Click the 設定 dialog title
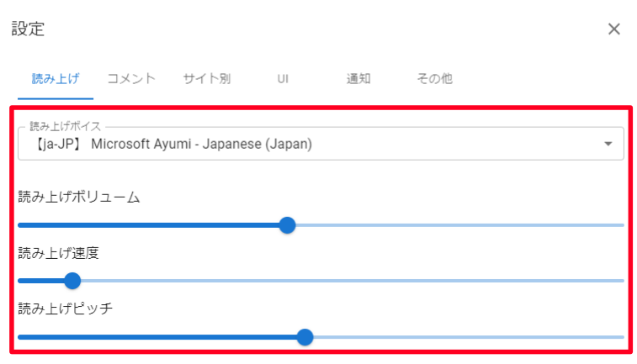The height and width of the screenshot is (364, 637). tap(28, 29)
